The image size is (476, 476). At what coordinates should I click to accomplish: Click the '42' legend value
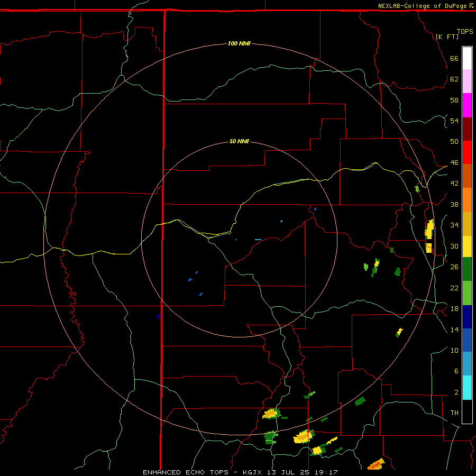[454, 183]
